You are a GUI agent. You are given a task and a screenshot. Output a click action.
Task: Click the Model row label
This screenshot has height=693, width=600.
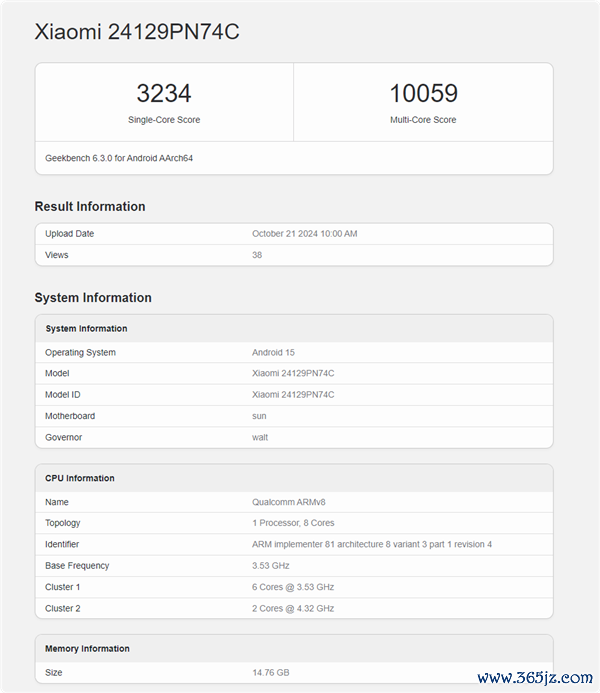click(57, 373)
